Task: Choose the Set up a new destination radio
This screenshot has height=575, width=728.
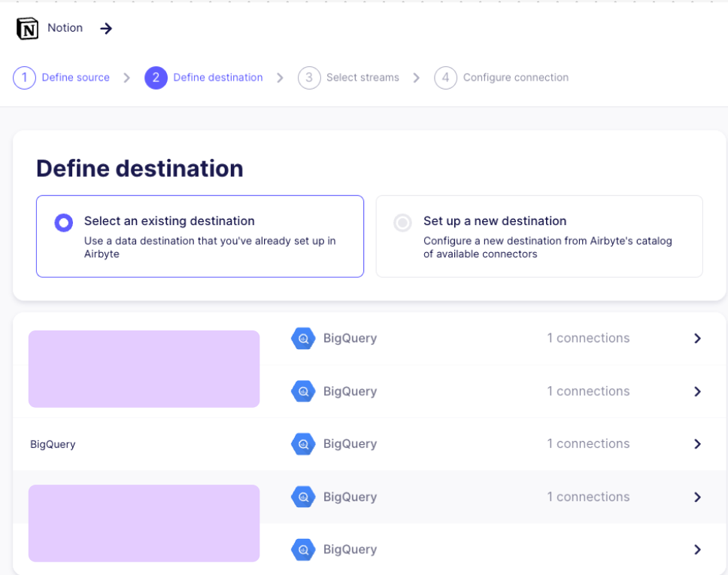Action: (402, 223)
